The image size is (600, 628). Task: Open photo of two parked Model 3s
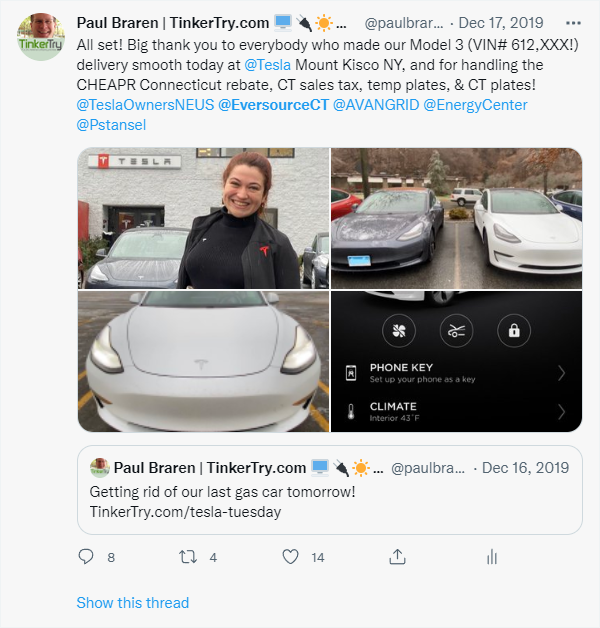[457, 218]
